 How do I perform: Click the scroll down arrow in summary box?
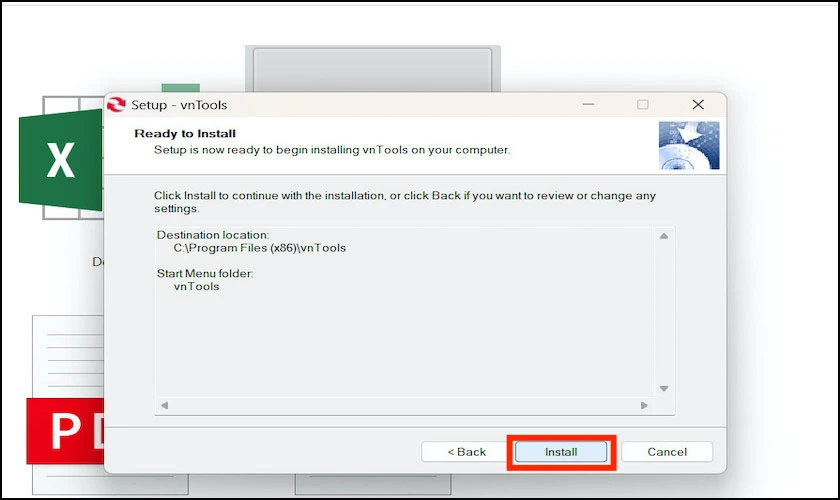click(664, 389)
